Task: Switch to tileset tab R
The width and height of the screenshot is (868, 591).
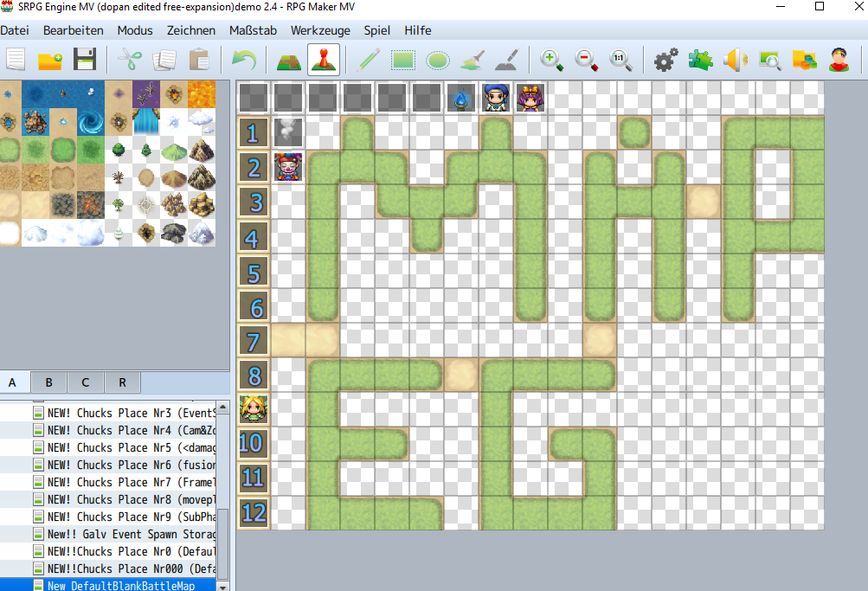Action: [x=122, y=382]
